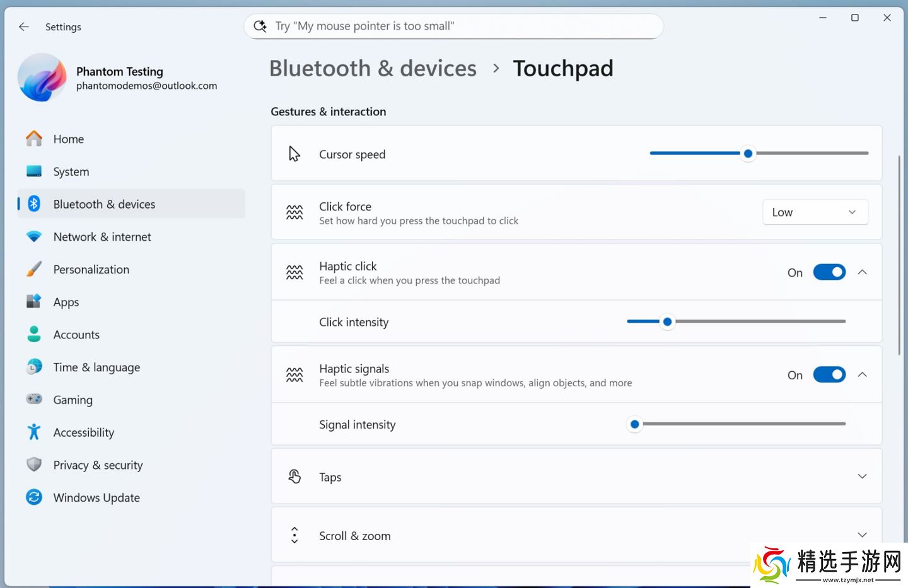908x588 pixels.
Task: Click the Bluetooth & devices breadcrumb link
Action: (373, 68)
